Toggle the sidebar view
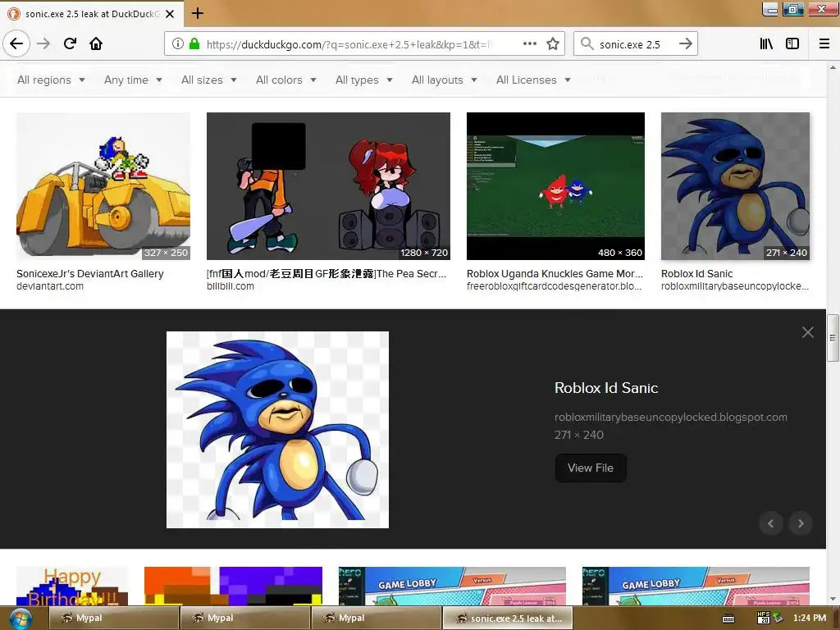840x630 pixels. click(x=792, y=43)
